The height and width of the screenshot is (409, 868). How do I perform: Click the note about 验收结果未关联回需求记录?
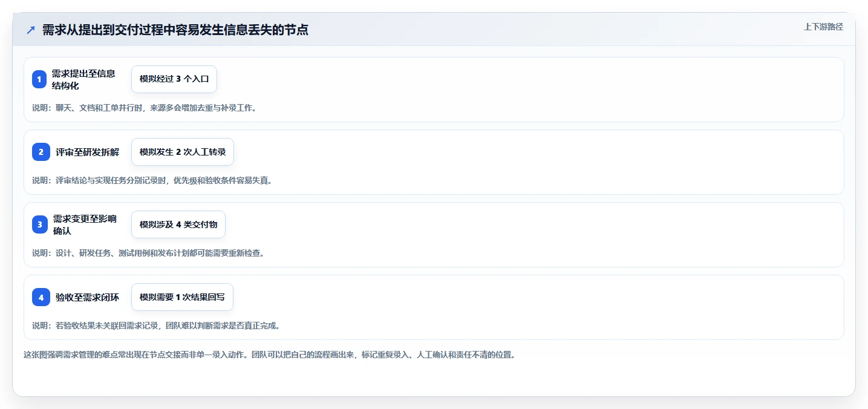(x=156, y=326)
